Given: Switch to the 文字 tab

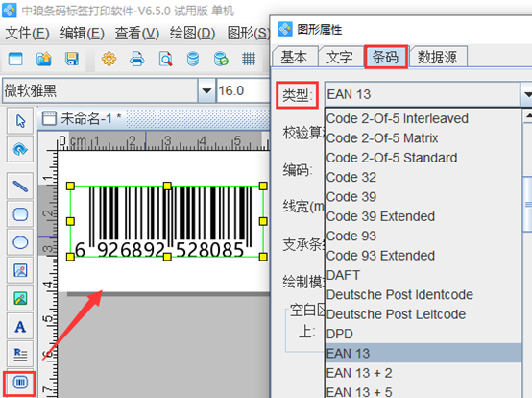Looking at the screenshot, I should click(340, 57).
